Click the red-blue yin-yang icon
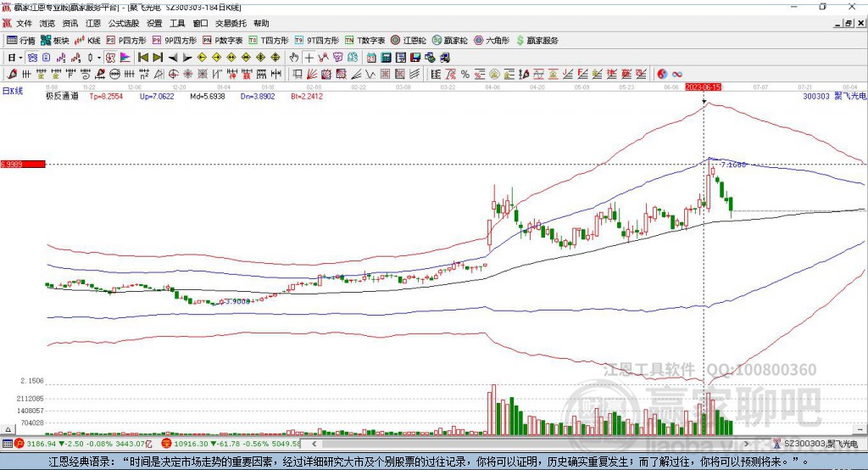The width and height of the screenshot is (868, 470). [661, 74]
